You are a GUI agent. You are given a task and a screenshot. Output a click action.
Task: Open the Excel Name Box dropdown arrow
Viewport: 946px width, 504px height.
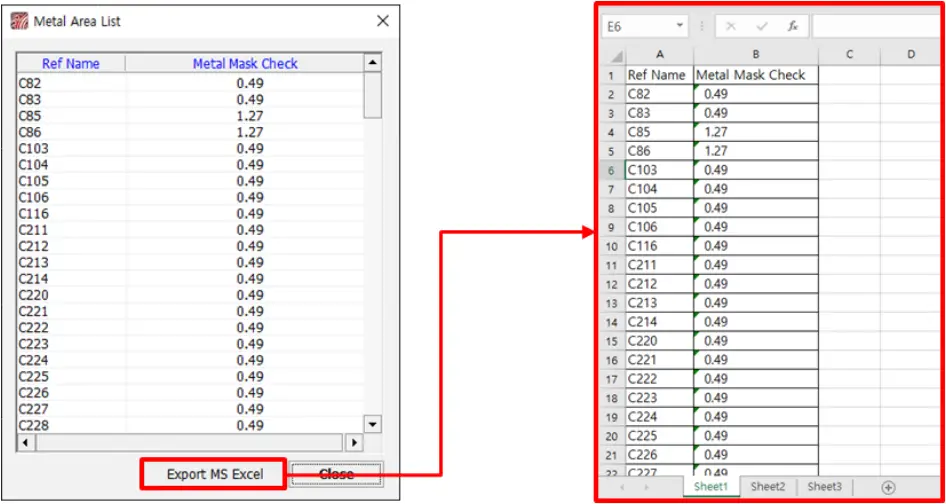pyautogui.click(x=681, y=26)
